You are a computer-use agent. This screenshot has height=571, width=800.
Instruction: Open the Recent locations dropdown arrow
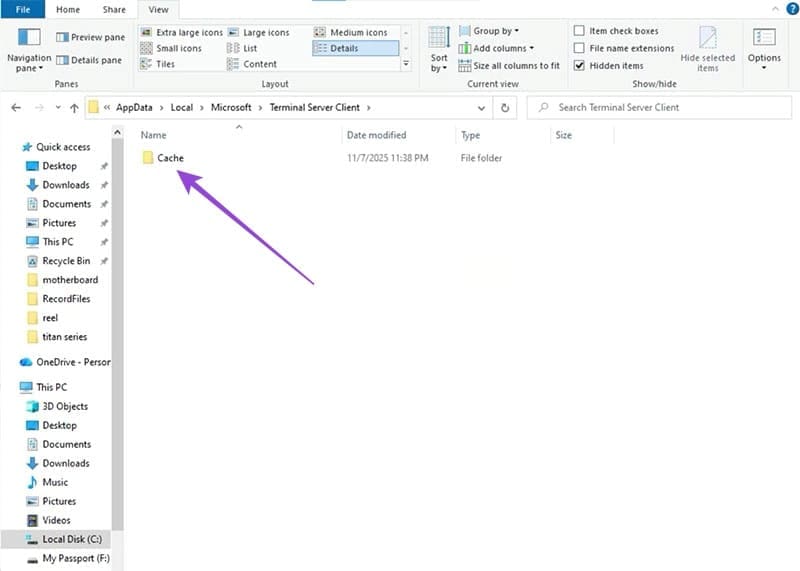[x=58, y=108]
